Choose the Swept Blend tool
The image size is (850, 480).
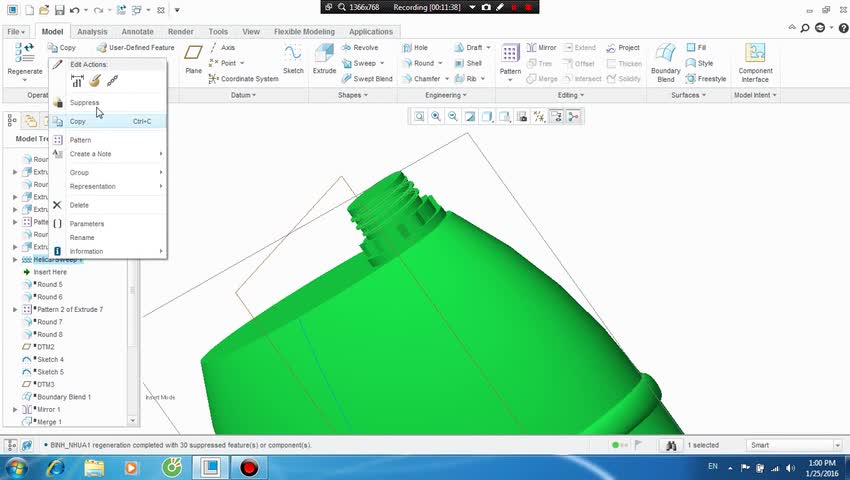point(367,79)
